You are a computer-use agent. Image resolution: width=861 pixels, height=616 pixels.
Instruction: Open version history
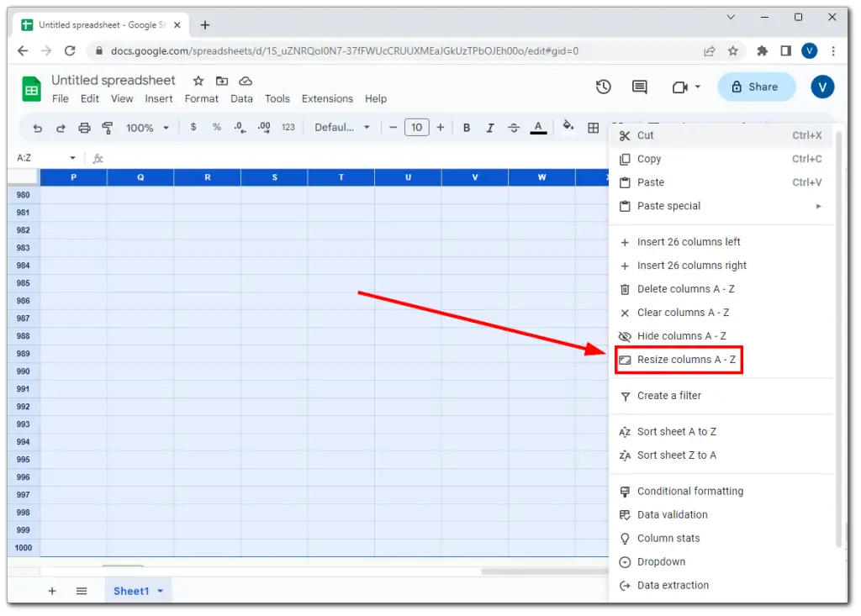(603, 87)
